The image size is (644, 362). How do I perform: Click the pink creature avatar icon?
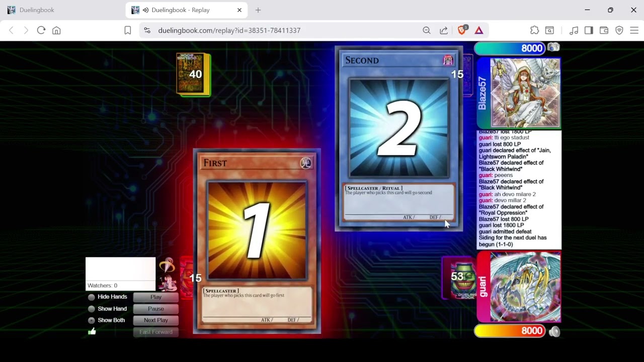[167, 283]
